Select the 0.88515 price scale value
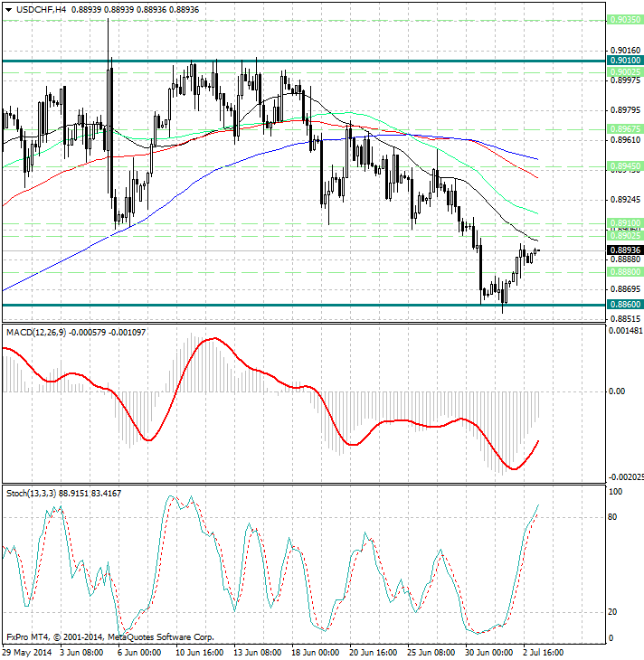This screenshot has height=660, width=644. tap(626, 319)
